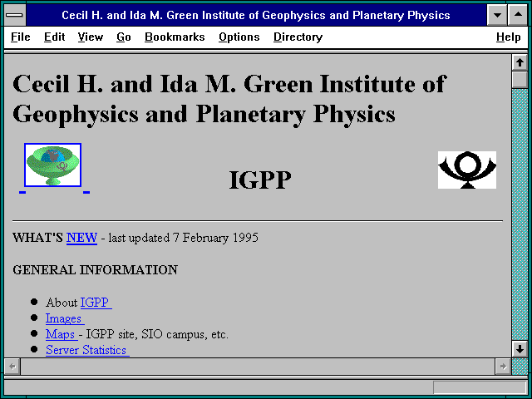Viewport: 532px width, 399px height.
Task: Follow the NEW link after WHAT'S
Action: pos(81,238)
